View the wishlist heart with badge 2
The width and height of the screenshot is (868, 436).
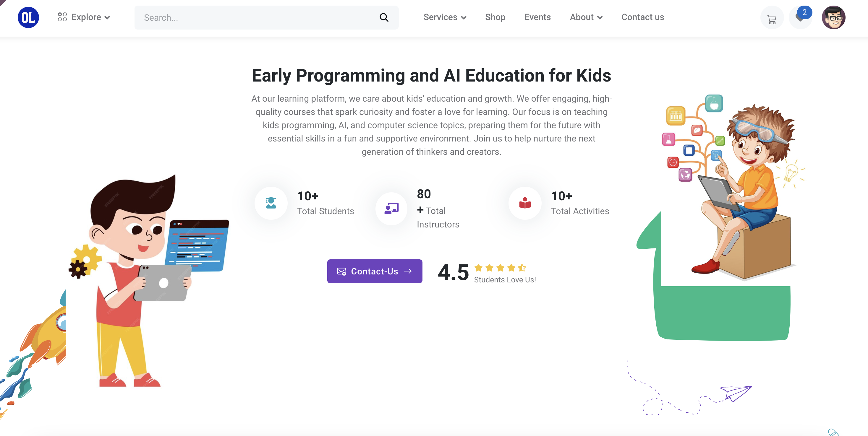click(x=801, y=17)
